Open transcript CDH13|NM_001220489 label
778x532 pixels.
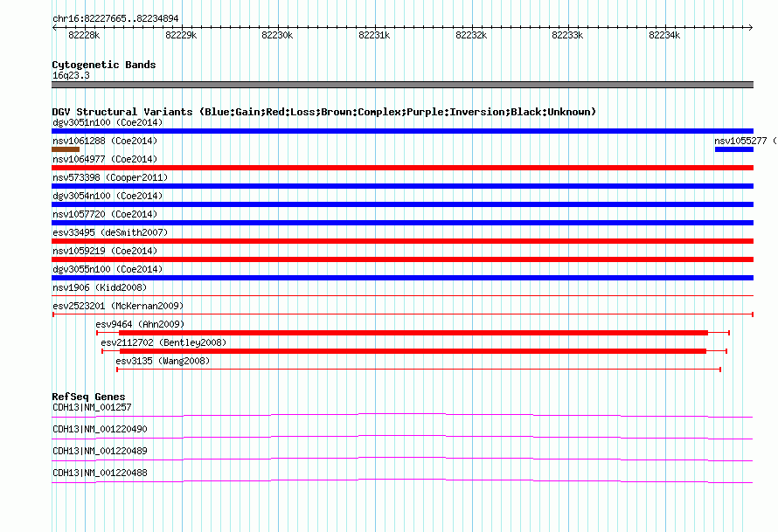click(x=100, y=451)
